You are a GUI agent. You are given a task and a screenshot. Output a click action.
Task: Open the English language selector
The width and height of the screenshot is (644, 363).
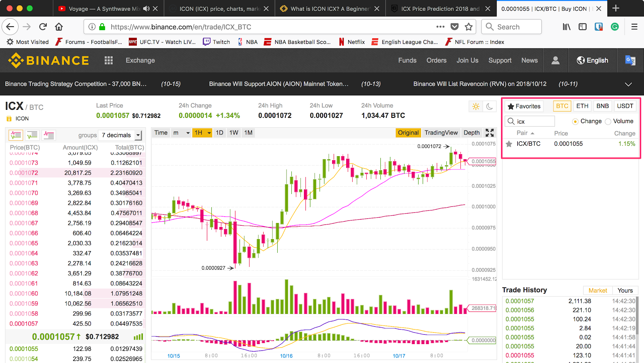(x=592, y=60)
